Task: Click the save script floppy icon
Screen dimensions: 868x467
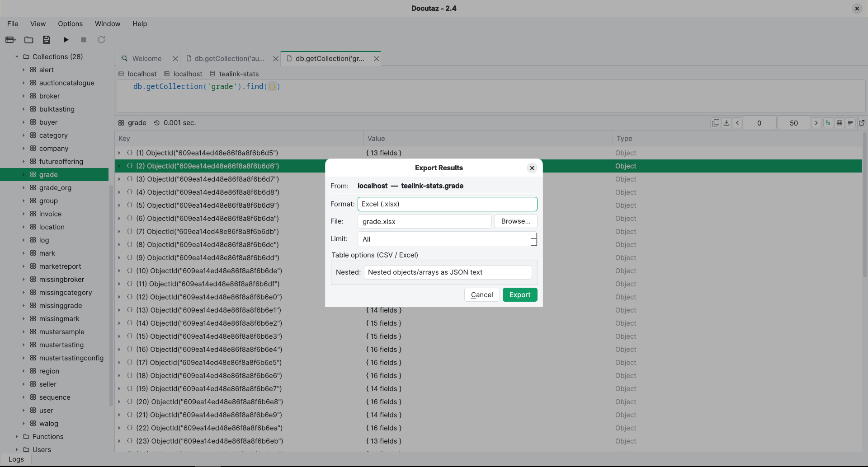Action: point(47,40)
